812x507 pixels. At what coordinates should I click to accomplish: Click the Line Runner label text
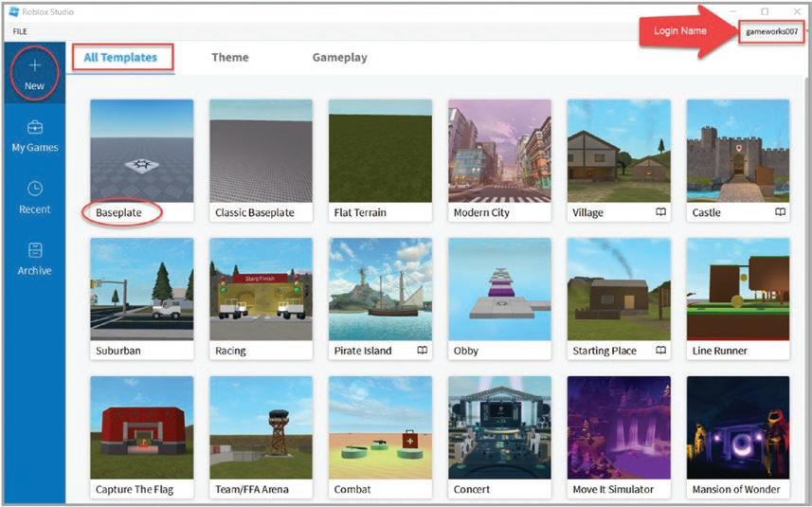tap(719, 351)
